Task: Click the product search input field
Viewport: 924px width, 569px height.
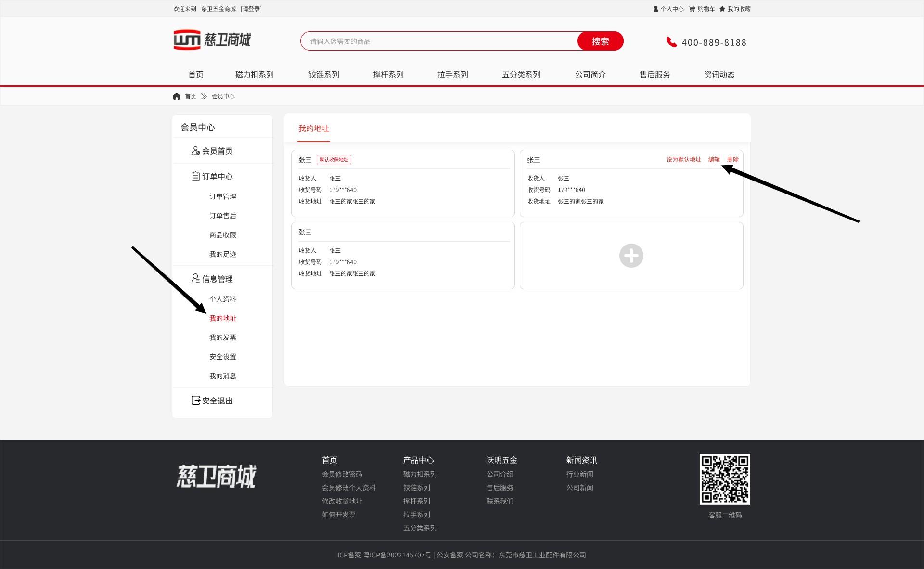Action: pos(438,41)
